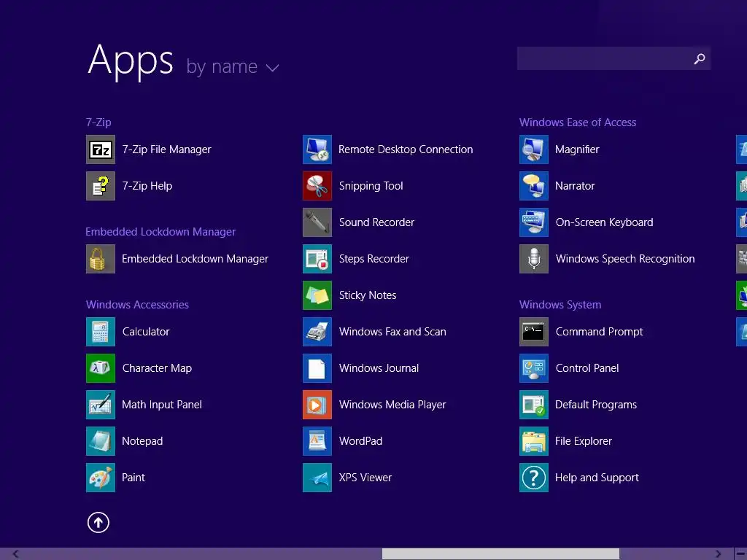Open the Sticky Notes icon
This screenshot has height=560, width=747.
coord(317,295)
